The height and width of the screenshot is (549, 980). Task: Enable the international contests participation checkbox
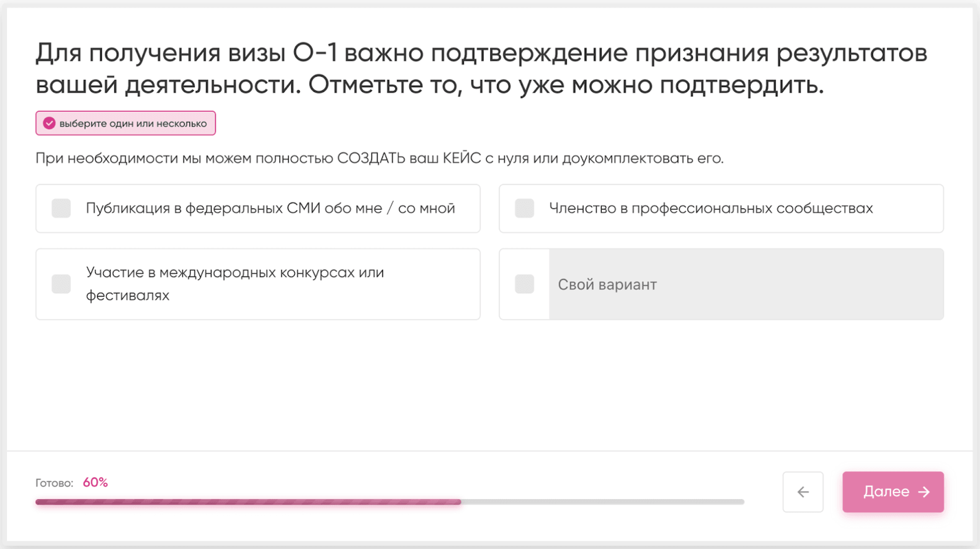pyautogui.click(x=61, y=284)
